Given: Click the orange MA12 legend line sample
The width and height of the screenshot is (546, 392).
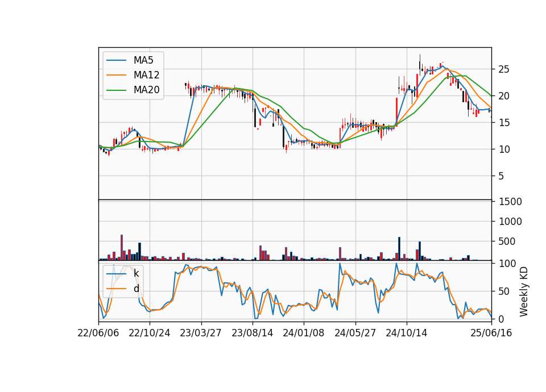Looking at the screenshot, I should 116,75.
